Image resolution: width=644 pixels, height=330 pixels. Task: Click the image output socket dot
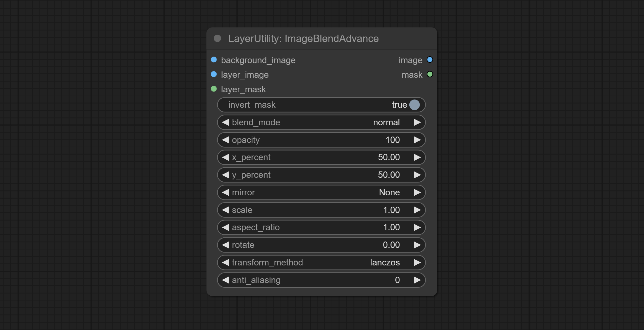point(430,60)
